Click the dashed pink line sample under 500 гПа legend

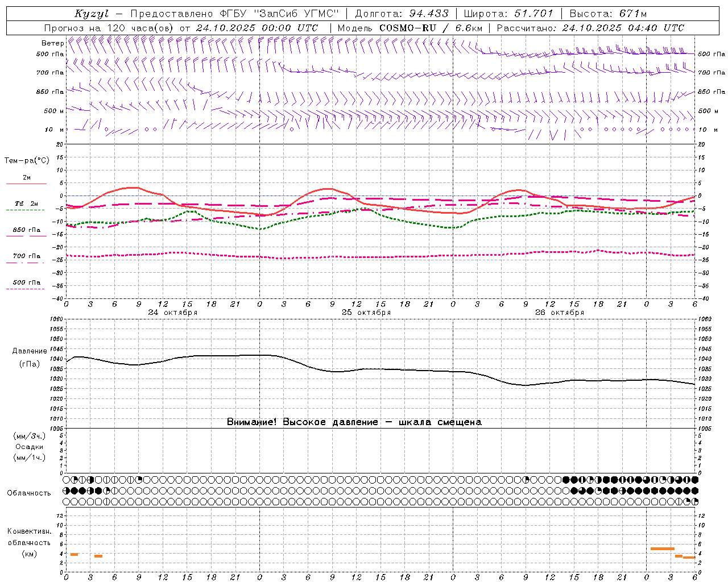(26, 289)
